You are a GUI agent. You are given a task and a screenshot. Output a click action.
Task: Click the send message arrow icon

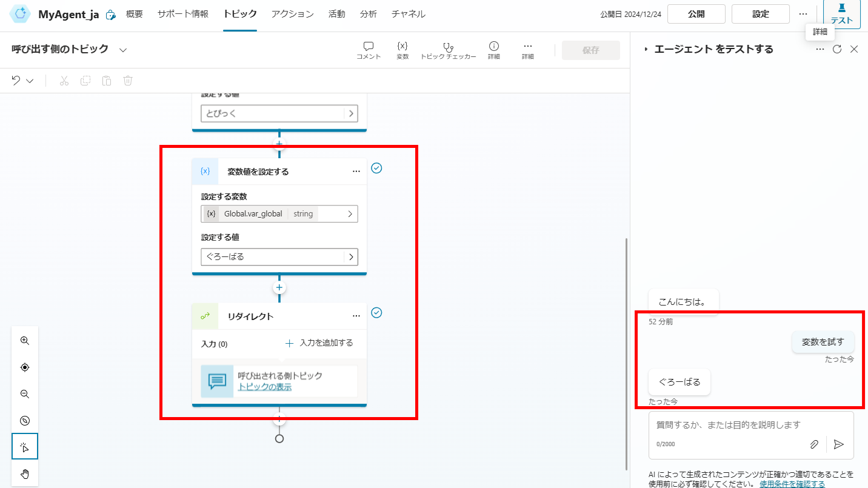[x=839, y=444]
